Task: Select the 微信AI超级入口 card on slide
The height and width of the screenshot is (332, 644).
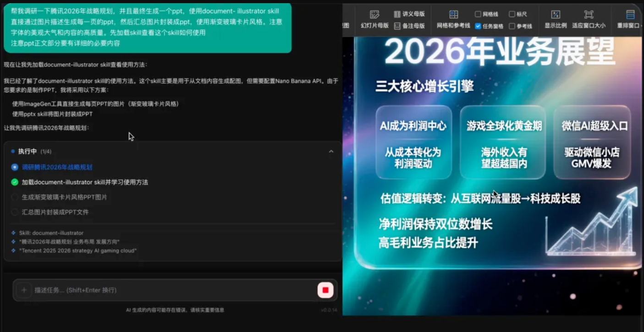Action: click(592, 142)
